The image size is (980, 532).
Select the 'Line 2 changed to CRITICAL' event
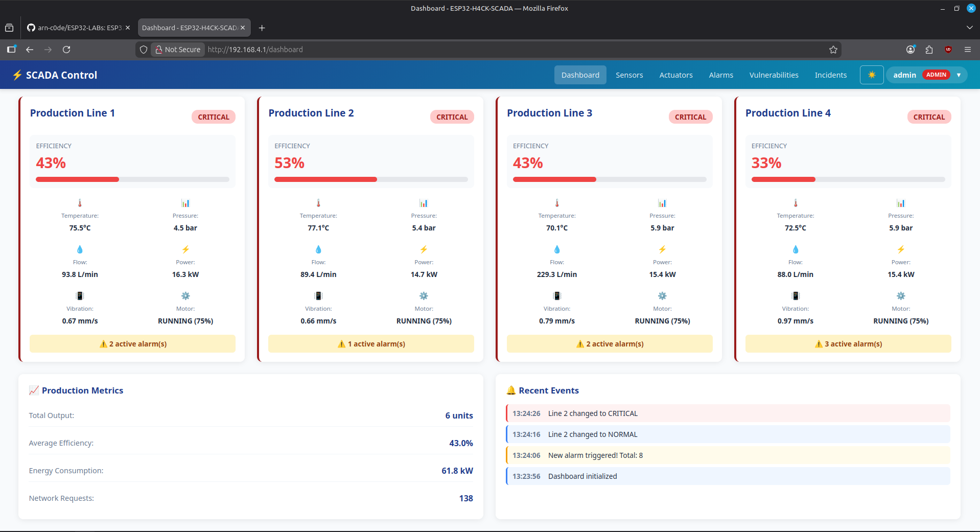(728, 413)
